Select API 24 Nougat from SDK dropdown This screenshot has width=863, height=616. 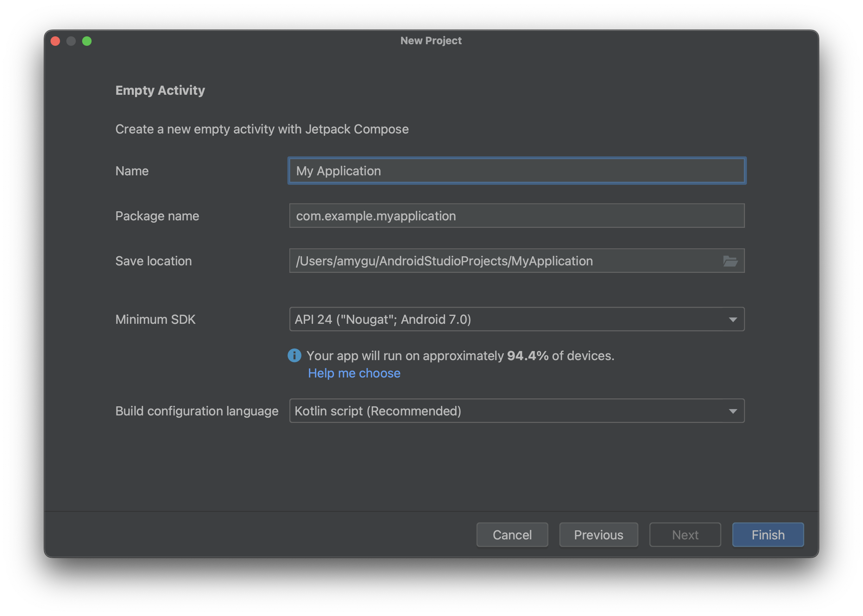pyautogui.click(x=516, y=319)
